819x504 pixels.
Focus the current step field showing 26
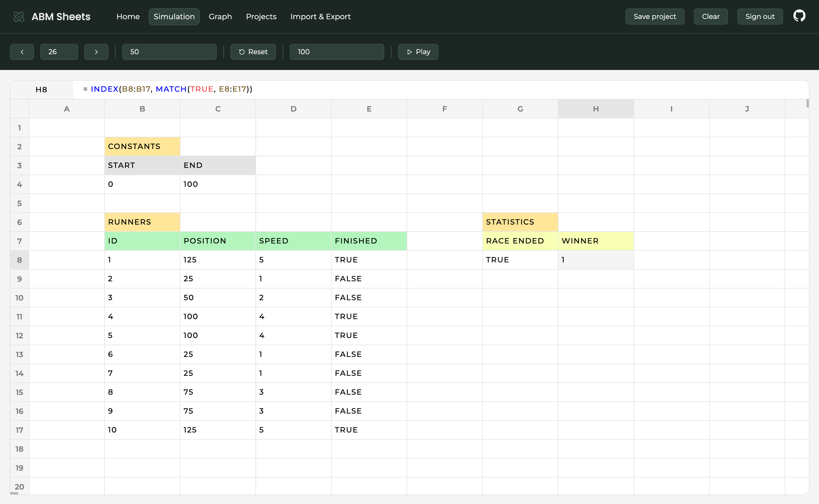tap(59, 52)
